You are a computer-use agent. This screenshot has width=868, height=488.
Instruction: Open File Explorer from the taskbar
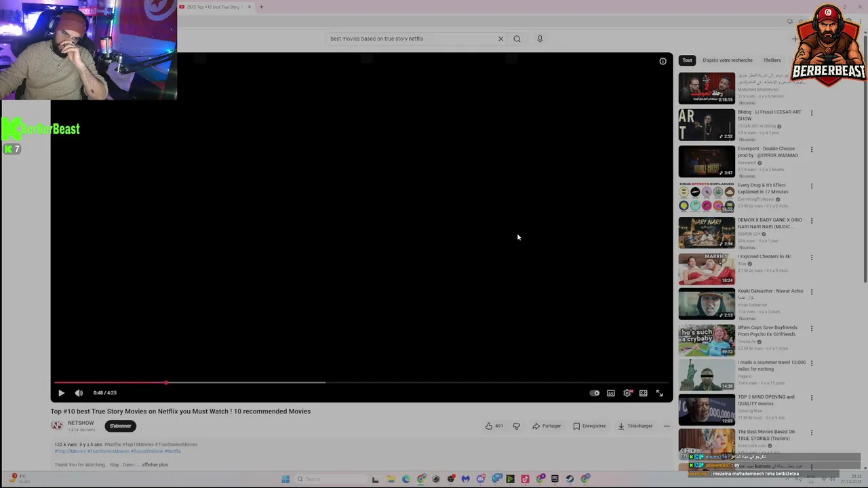(x=391, y=479)
